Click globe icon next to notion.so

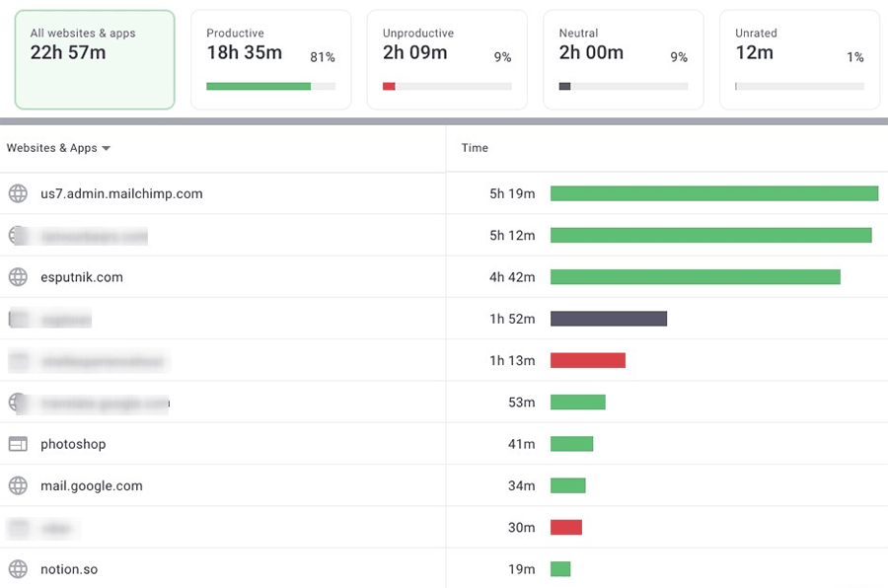(18, 569)
